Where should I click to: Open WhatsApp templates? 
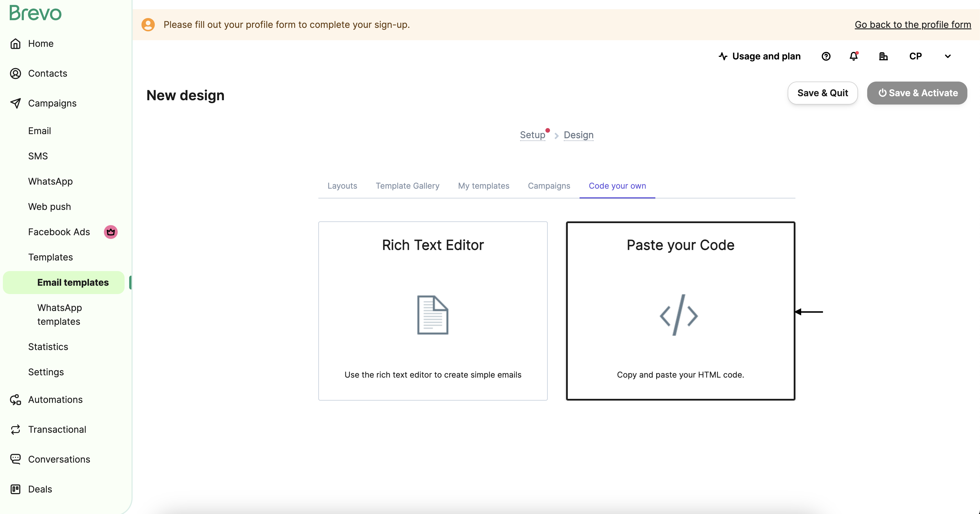pos(59,315)
